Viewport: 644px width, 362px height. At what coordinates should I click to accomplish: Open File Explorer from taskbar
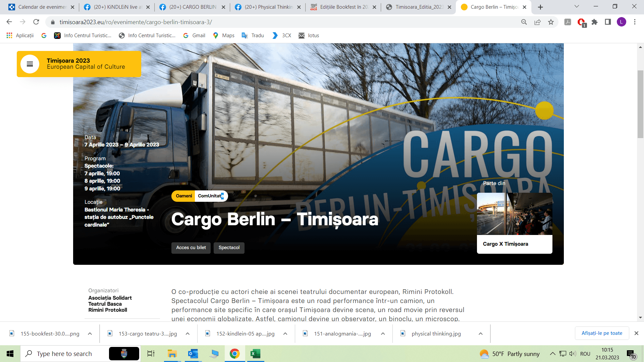click(172, 354)
